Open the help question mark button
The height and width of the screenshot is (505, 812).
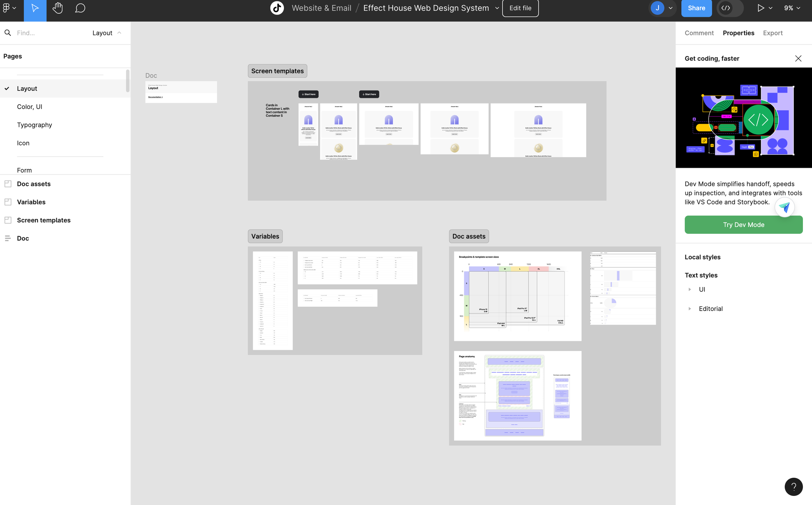[793, 487]
